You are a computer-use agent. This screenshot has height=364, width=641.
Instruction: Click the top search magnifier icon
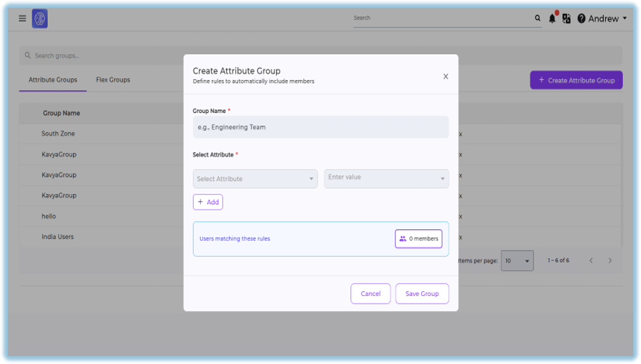[x=538, y=18]
